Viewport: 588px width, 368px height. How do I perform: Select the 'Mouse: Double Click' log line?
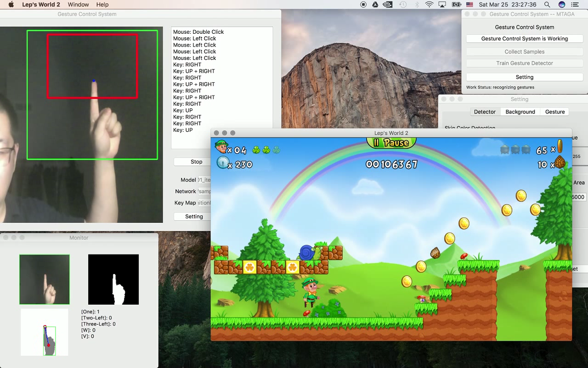[x=199, y=32]
